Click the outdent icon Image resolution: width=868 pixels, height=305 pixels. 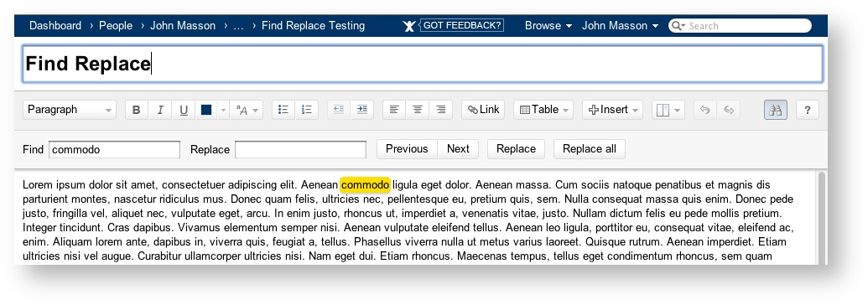(x=339, y=110)
